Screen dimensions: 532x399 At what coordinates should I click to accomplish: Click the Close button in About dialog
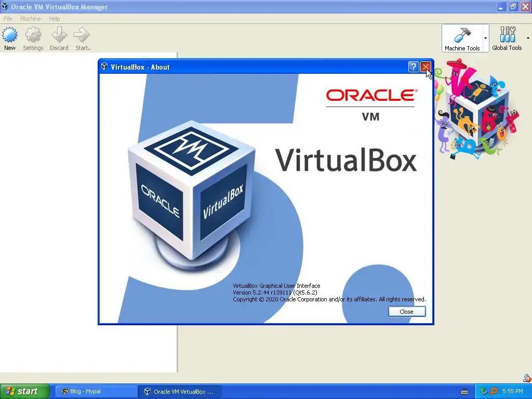(x=406, y=312)
